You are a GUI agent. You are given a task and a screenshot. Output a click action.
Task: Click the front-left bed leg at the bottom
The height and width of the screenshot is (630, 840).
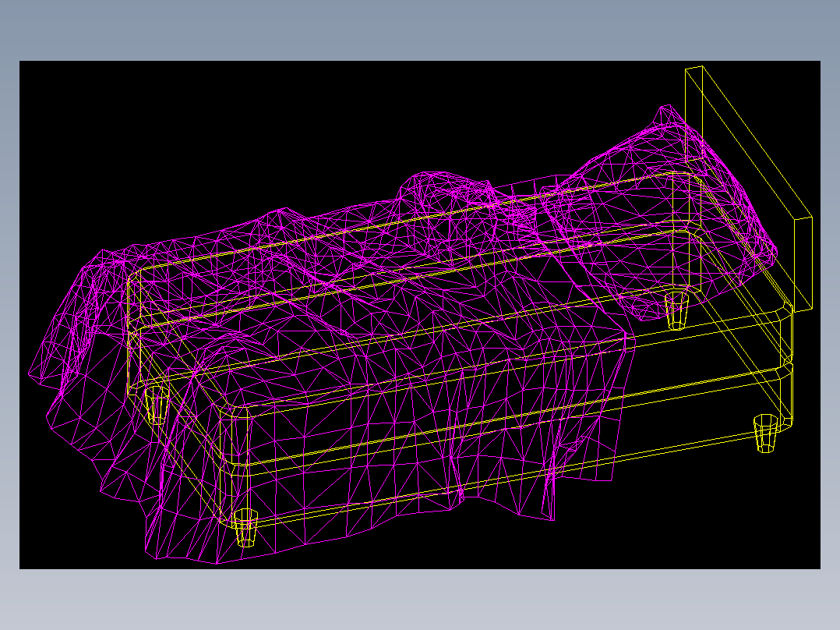(x=246, y=528)
